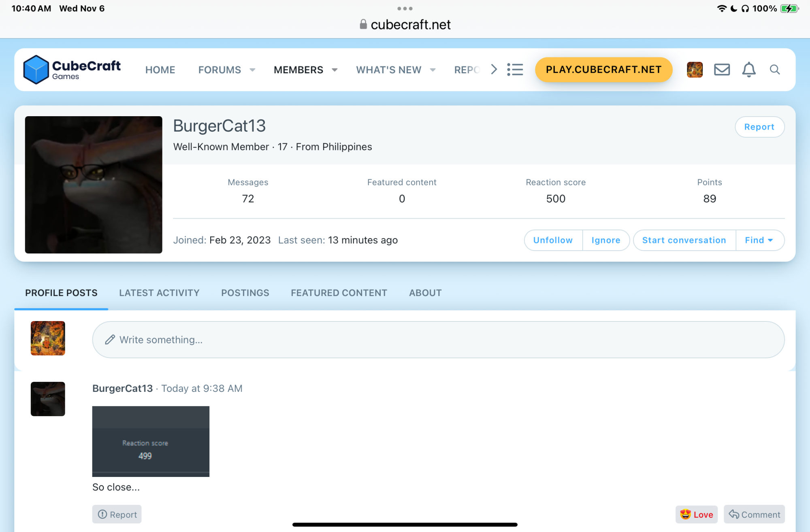Open the large BurgerCat13 profile avatar
The width and height of the screenshot is (810, 532).
coord(94,185)
